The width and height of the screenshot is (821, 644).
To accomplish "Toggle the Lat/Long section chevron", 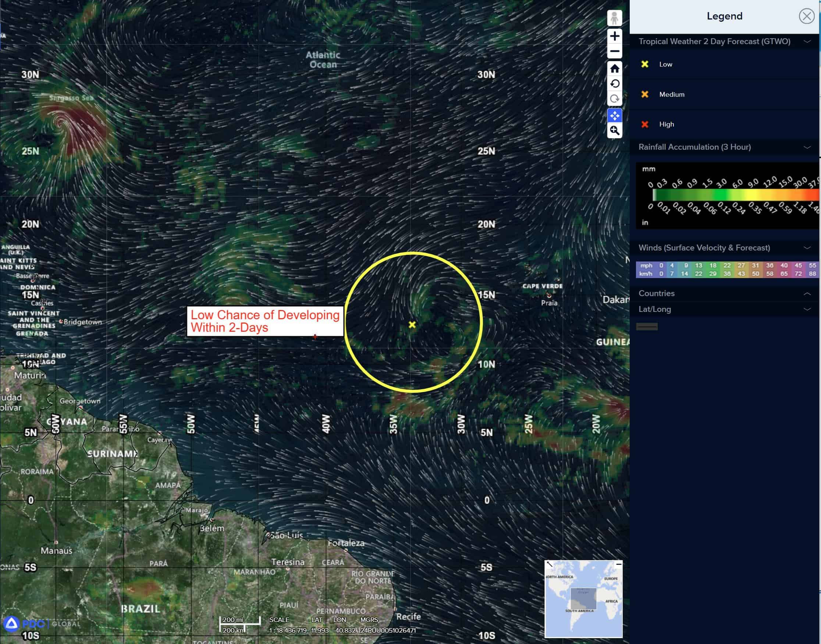I will pyautogui.click(x=807, y=309).
